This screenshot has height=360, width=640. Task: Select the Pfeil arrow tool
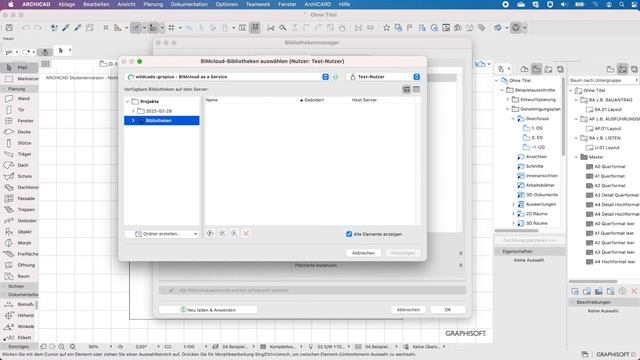coord(19,67)
